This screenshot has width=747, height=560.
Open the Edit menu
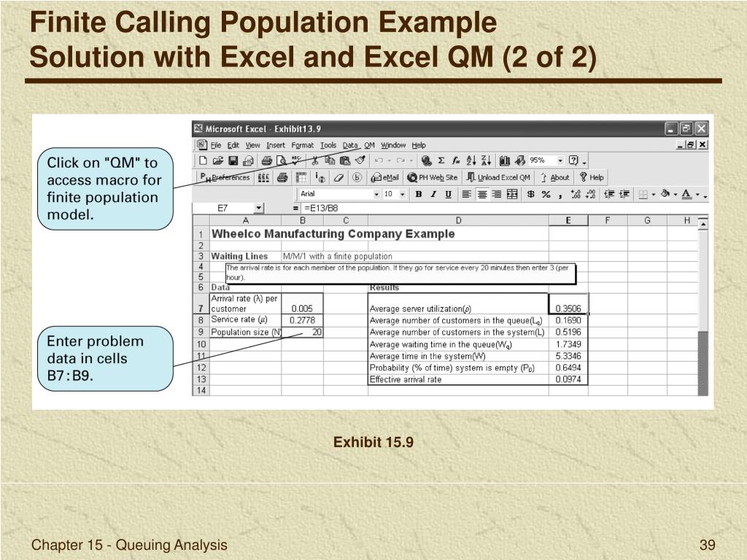click(x=233, y=145)
